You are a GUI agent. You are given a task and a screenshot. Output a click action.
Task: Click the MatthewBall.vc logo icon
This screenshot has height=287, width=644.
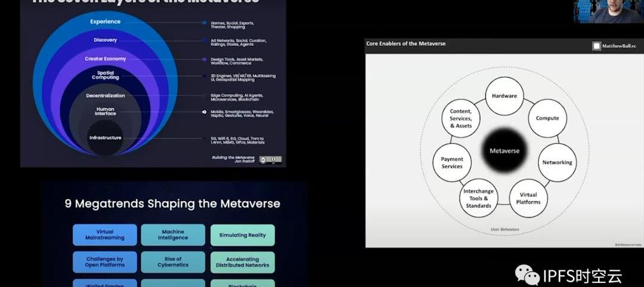[596, 46]
